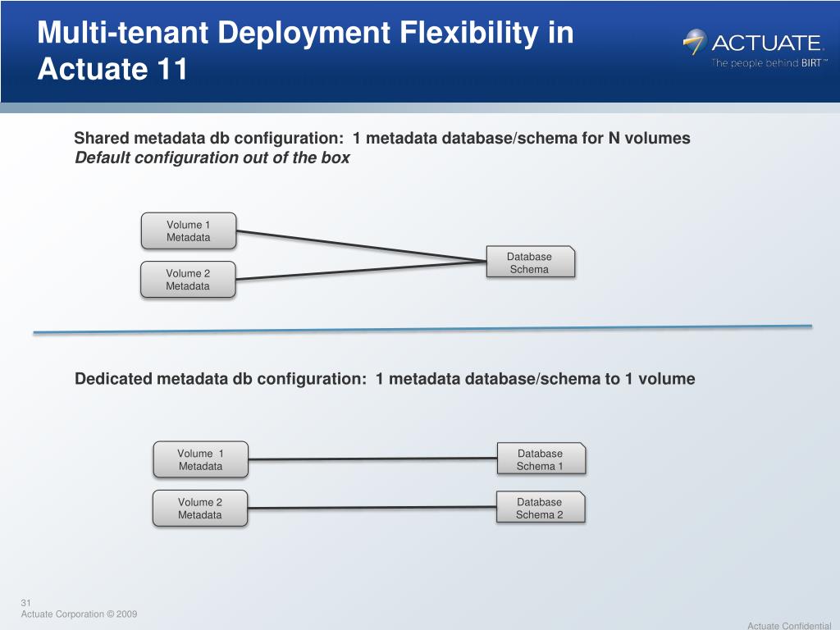
Task: Select Volume 2 Metadata box in shared diagram
Action: [188, 280]
